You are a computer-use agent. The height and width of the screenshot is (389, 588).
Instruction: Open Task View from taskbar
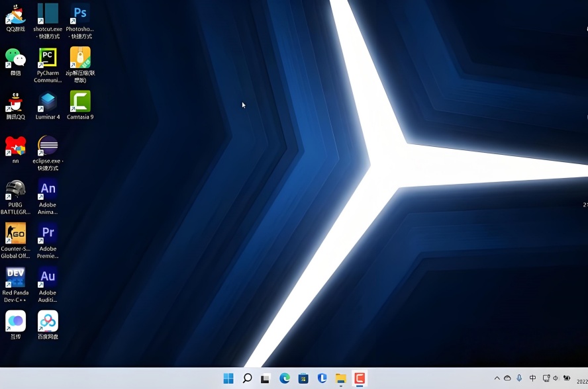pos(266,378)
